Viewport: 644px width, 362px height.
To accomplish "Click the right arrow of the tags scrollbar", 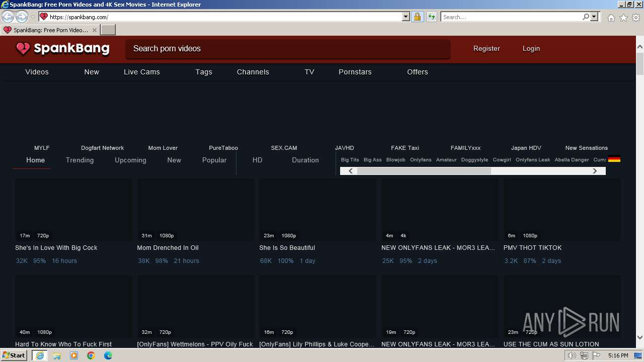I will pyautogui.click(x=595, y=171).
